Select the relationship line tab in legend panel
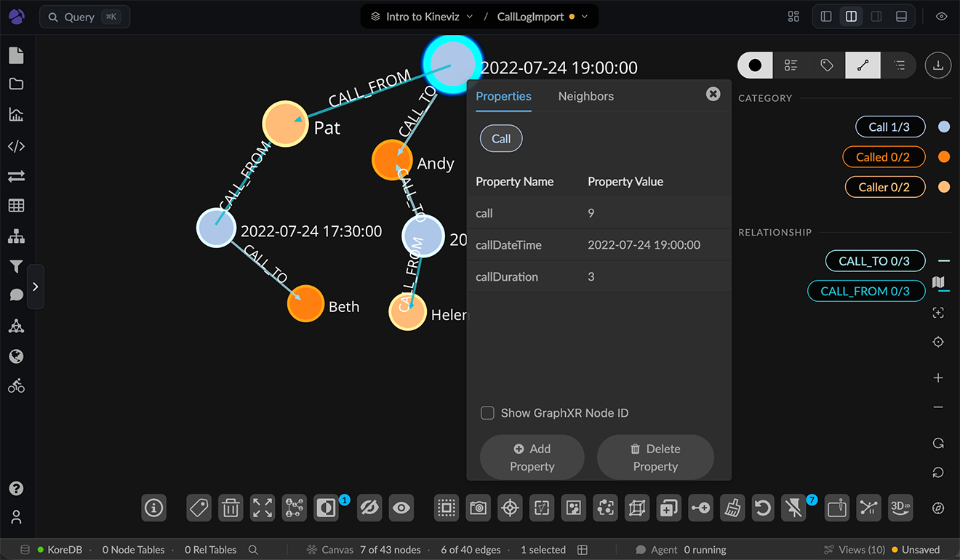The image size is (960, 560). (863, 65)
